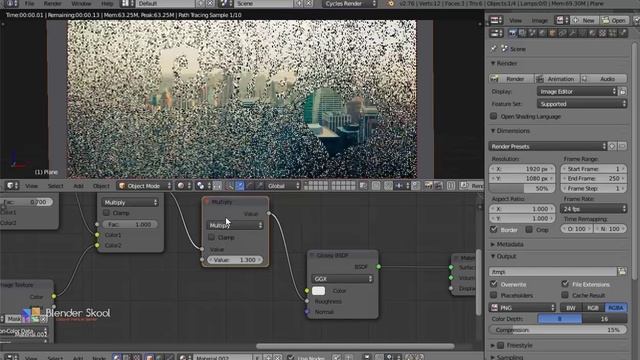Open the Render properties tab icon

point(513,33)
